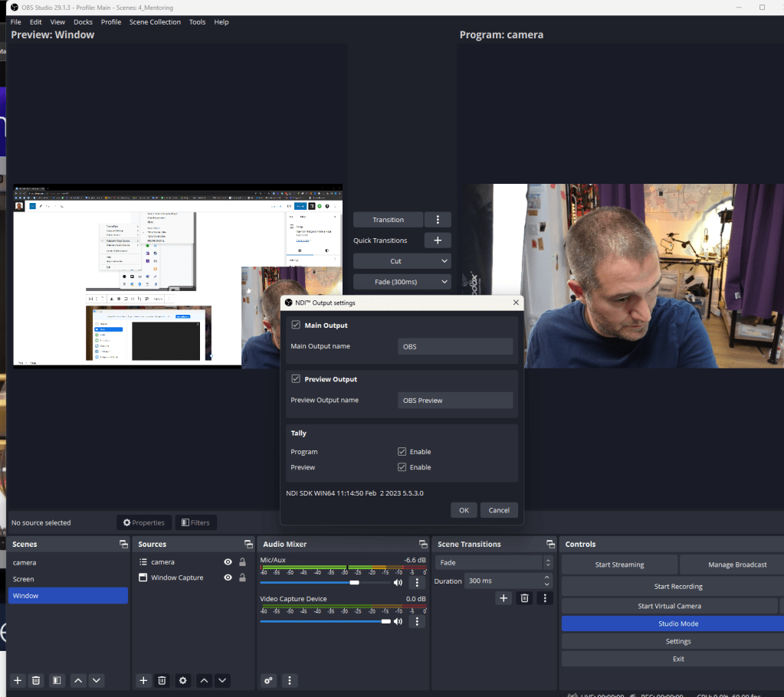
Task: Adjust Duration 300 ms spinner arrows
Action: click(546, 581)
